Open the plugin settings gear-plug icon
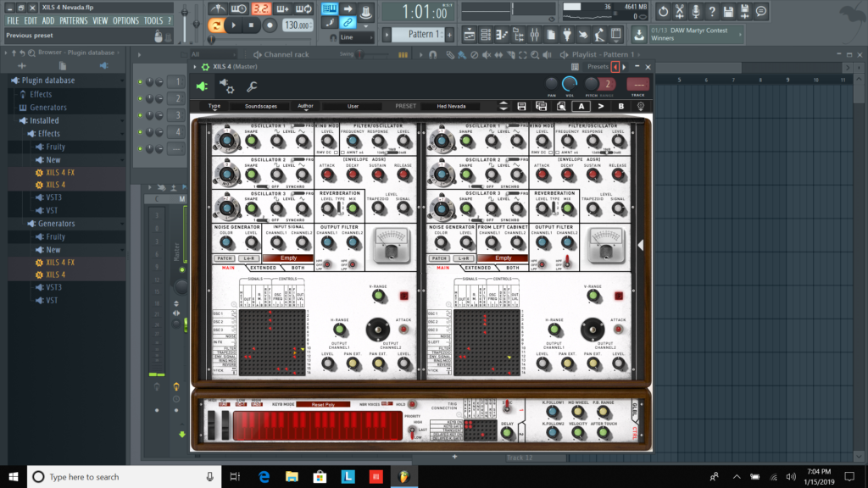 (x=227, y=86)
